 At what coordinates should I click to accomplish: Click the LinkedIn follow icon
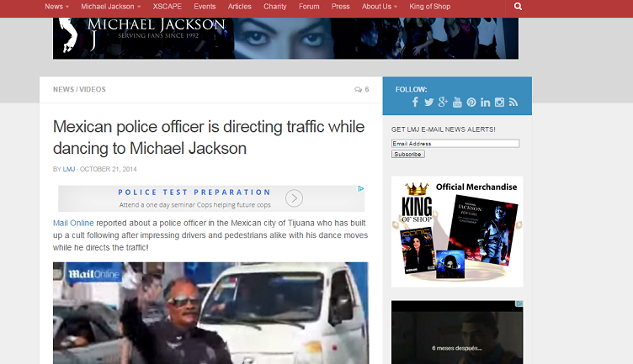click(x=486, y=103)
